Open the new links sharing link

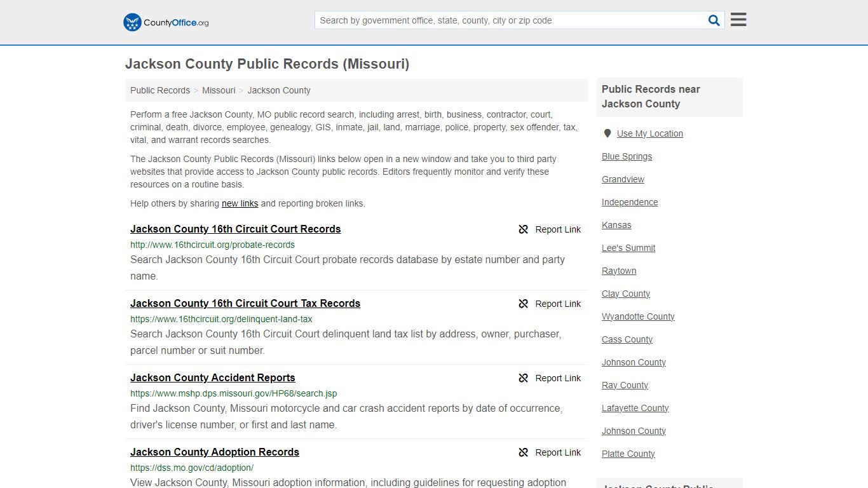point(240,204)
